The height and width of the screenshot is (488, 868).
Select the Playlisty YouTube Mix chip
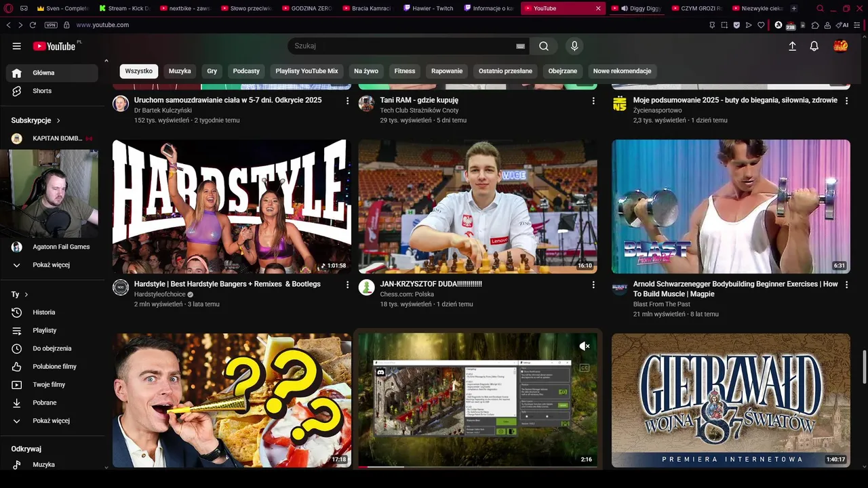point(307,71)
